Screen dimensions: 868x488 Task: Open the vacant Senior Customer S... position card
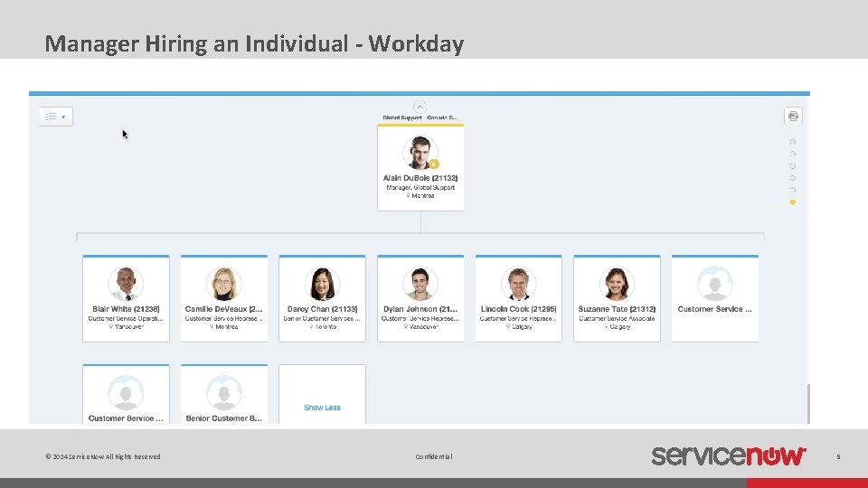tap(224, 394)
